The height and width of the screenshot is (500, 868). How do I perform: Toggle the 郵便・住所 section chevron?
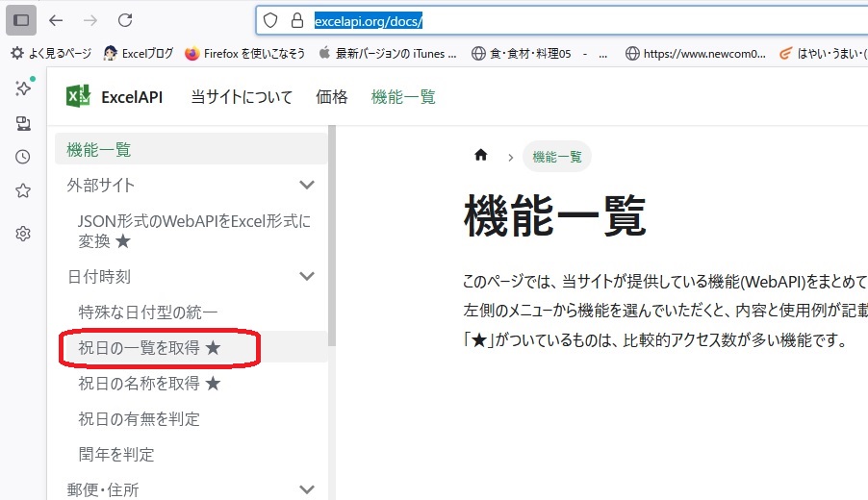[307, 489]
